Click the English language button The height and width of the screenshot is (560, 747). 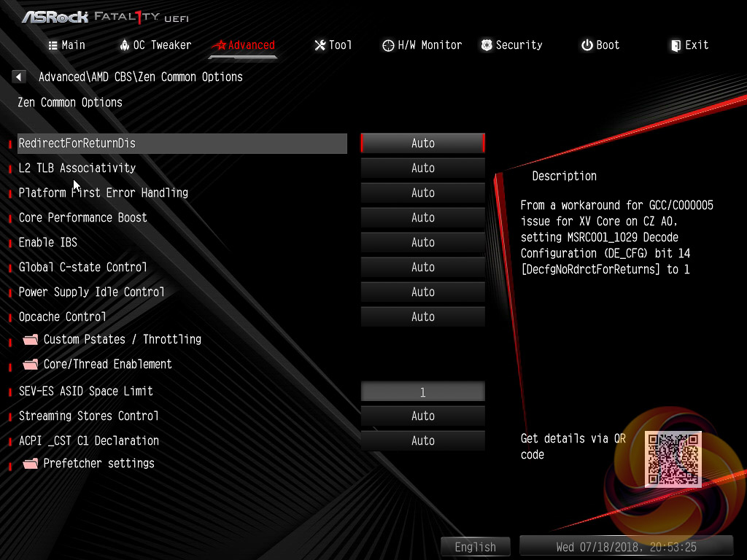[476, 547]
